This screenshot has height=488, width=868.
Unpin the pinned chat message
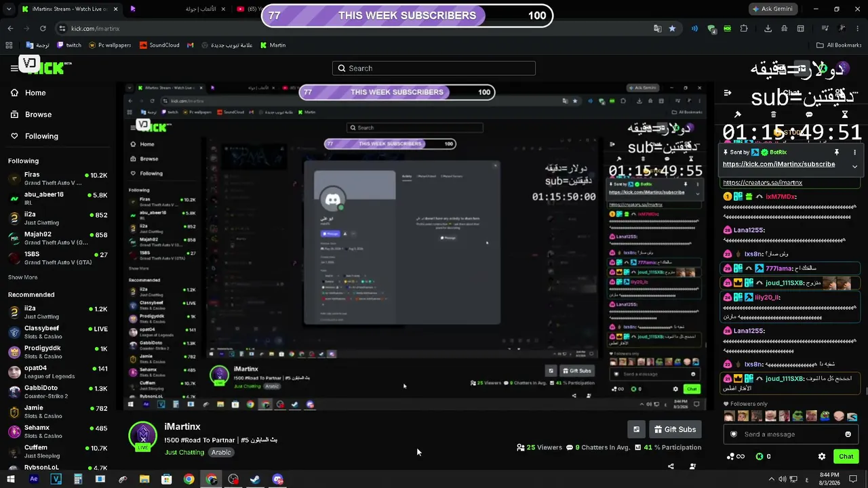(x=837, y=152)
